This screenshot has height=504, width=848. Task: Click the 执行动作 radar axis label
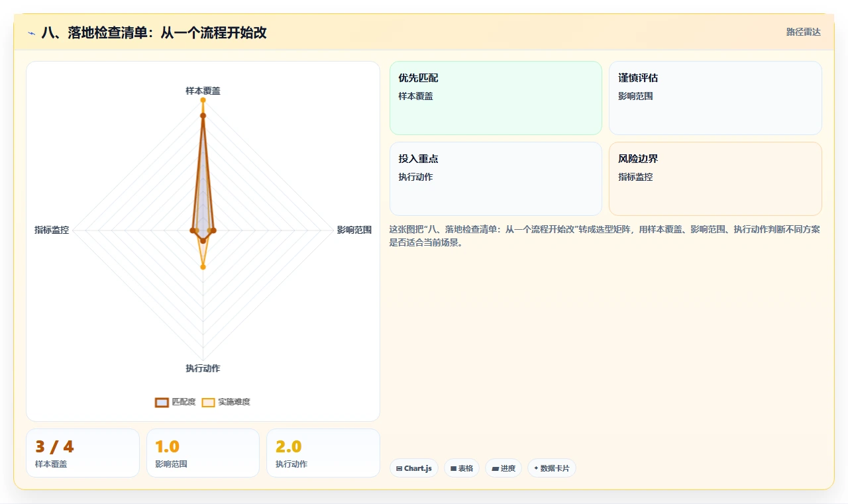(x=203, y=368)
